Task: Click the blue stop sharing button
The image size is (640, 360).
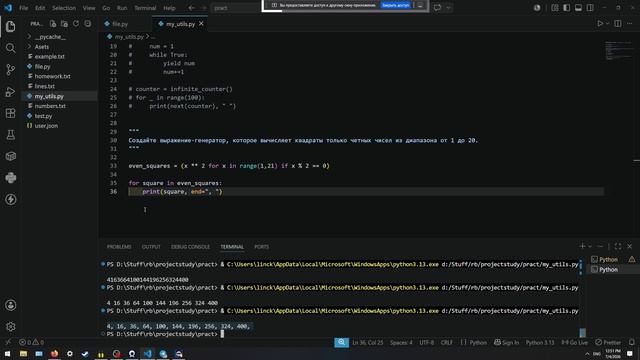Action: click(x=395, y=5)
